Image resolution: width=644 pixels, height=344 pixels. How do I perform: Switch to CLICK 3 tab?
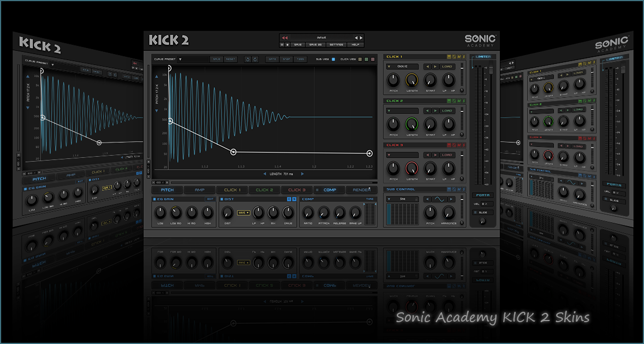point(297,190)
